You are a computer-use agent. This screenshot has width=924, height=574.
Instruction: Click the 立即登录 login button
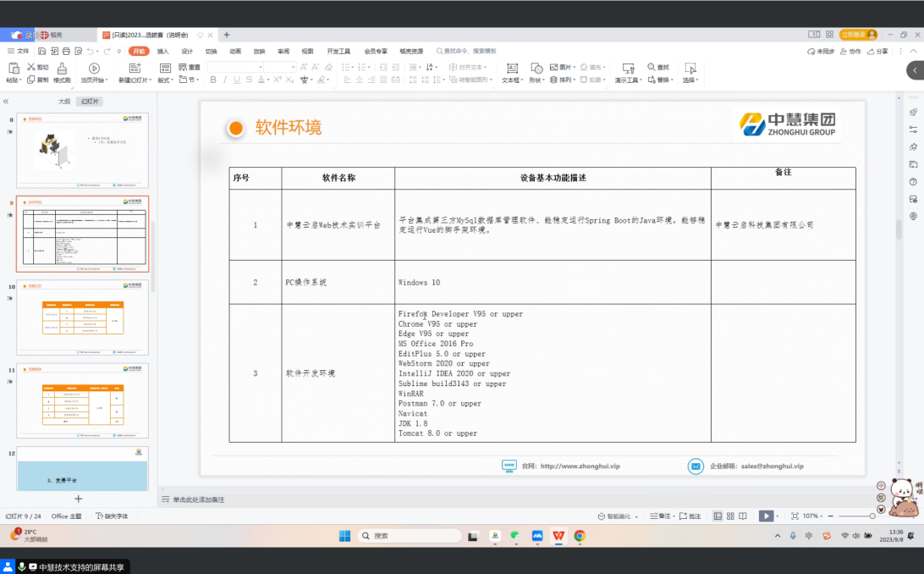pos(859,35)
